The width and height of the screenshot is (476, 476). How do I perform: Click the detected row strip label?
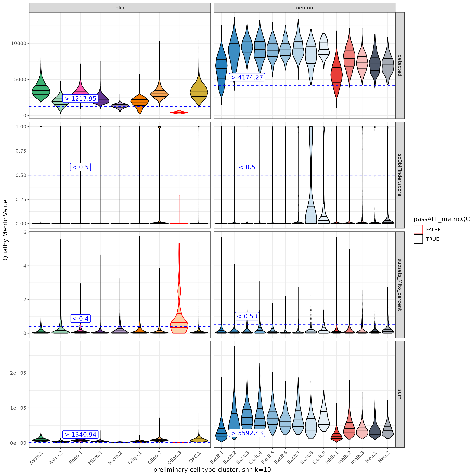(400, 65)
